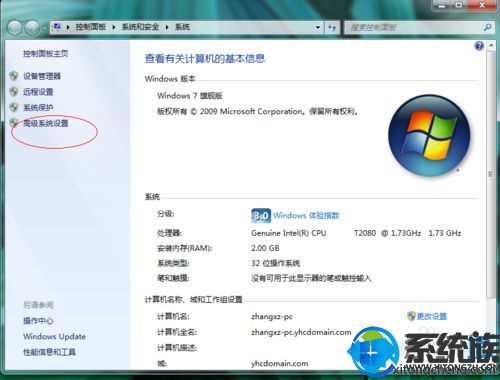Click the search magnifier icon

click(x=487, y=27)
